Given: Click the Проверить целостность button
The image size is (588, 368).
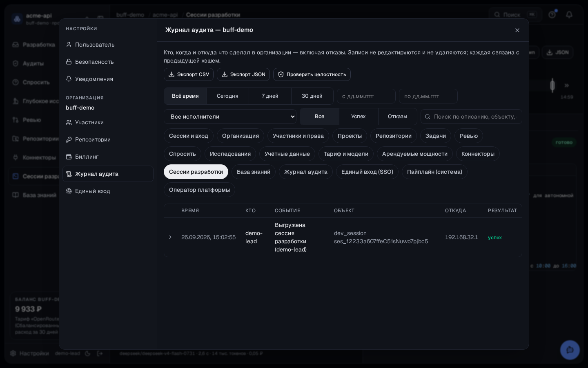Looking at the screenshot, I should pos(312,74).
